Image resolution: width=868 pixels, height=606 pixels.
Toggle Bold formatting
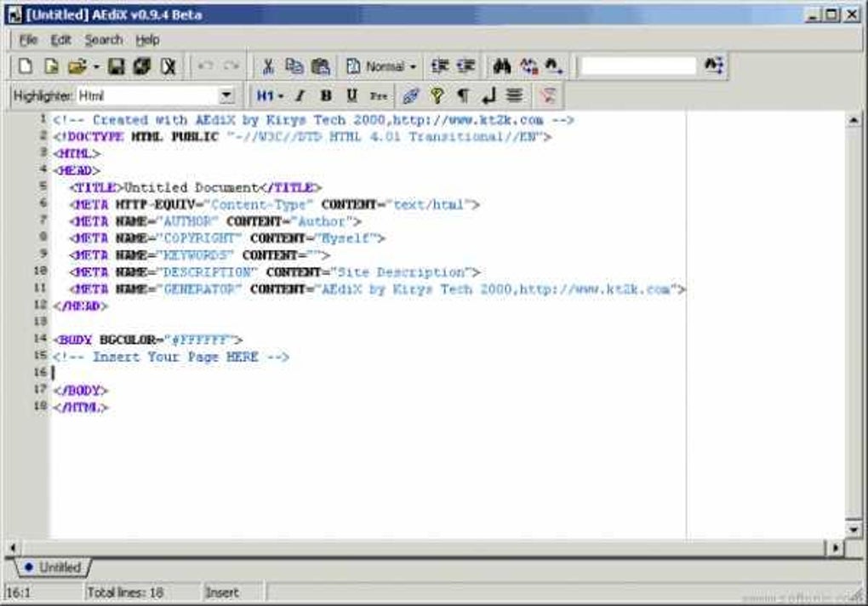[x=327, y=95]
